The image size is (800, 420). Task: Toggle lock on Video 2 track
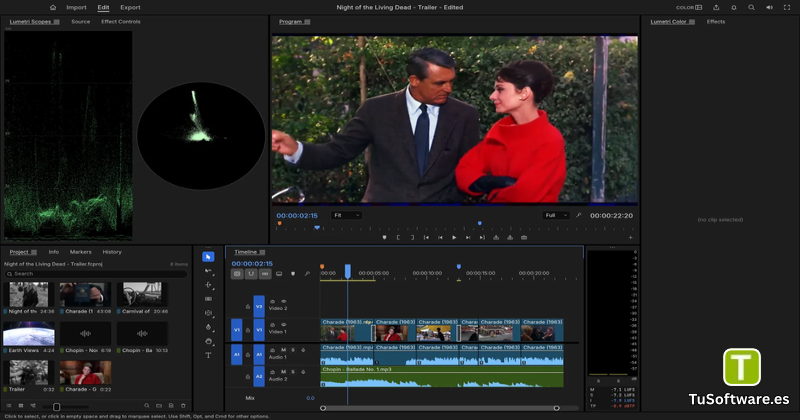(x=247, y=307)
